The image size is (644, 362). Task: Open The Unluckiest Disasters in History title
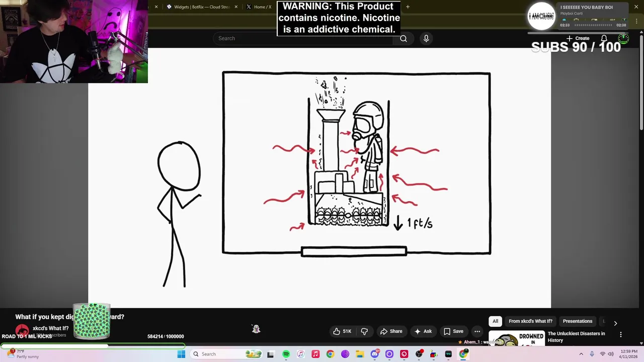click(x=577, y=337)
